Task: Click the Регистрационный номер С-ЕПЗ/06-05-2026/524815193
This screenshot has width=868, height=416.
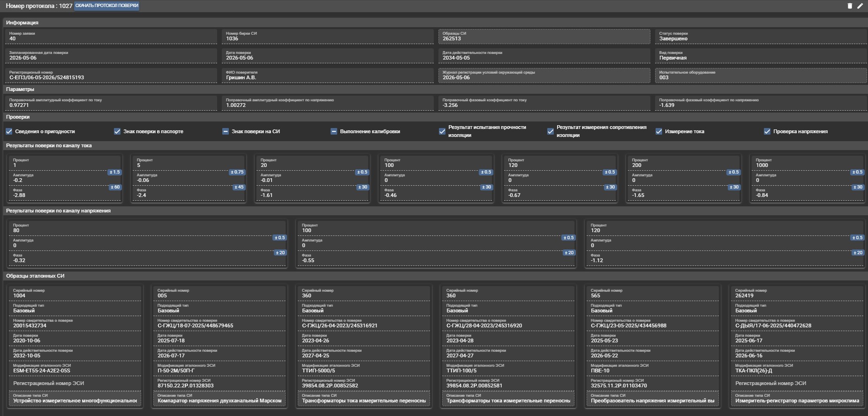Action: [111, 76]
